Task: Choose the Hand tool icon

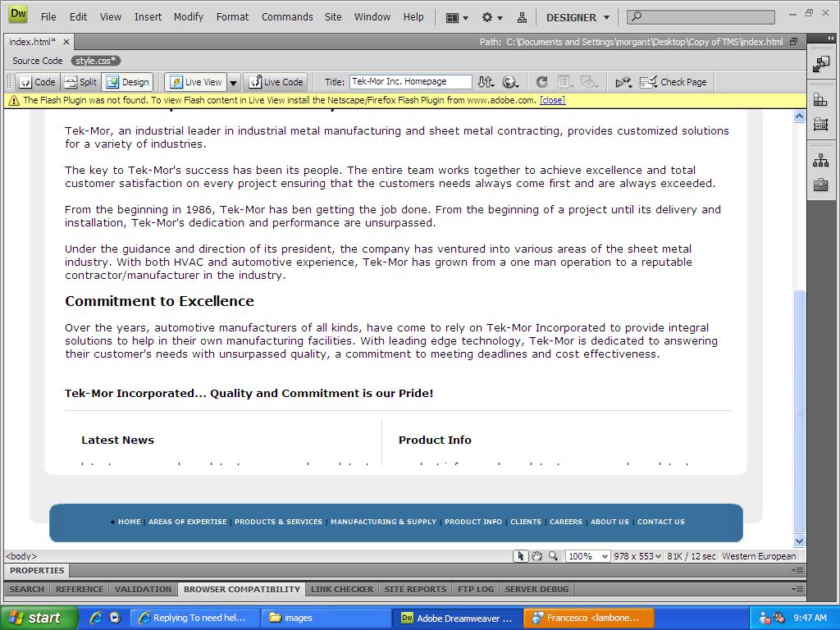Action: (536, 556)
